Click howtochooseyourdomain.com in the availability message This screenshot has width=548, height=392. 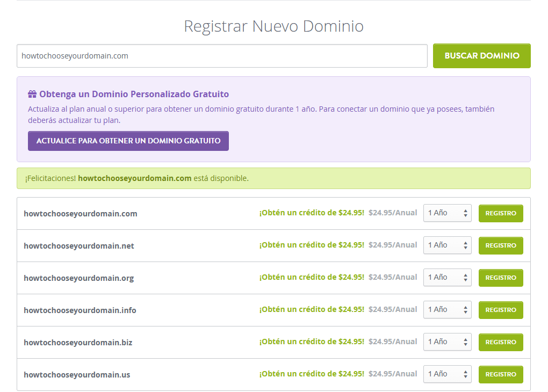(x=133, y=178)
